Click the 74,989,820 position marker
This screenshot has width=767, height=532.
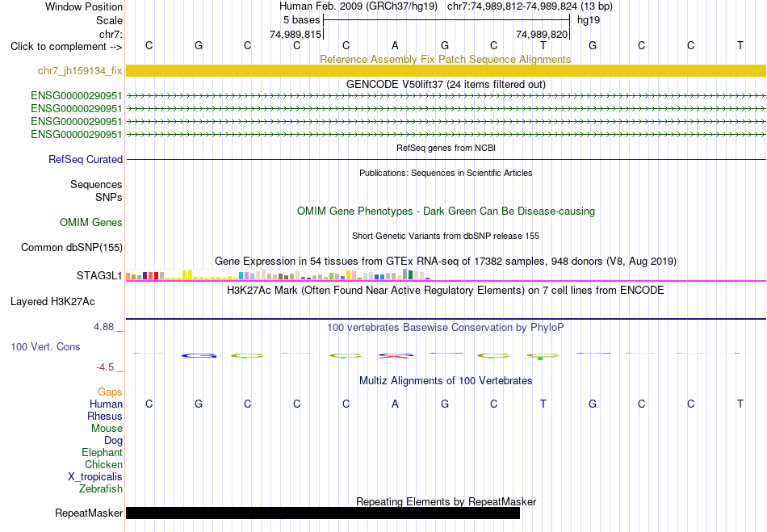coord(542,34)
